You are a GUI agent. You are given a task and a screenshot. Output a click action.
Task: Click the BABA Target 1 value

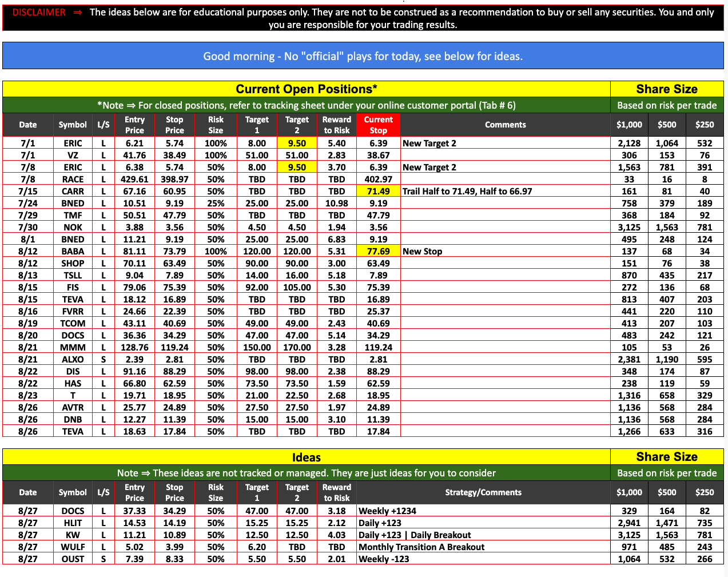click(257, 251)
